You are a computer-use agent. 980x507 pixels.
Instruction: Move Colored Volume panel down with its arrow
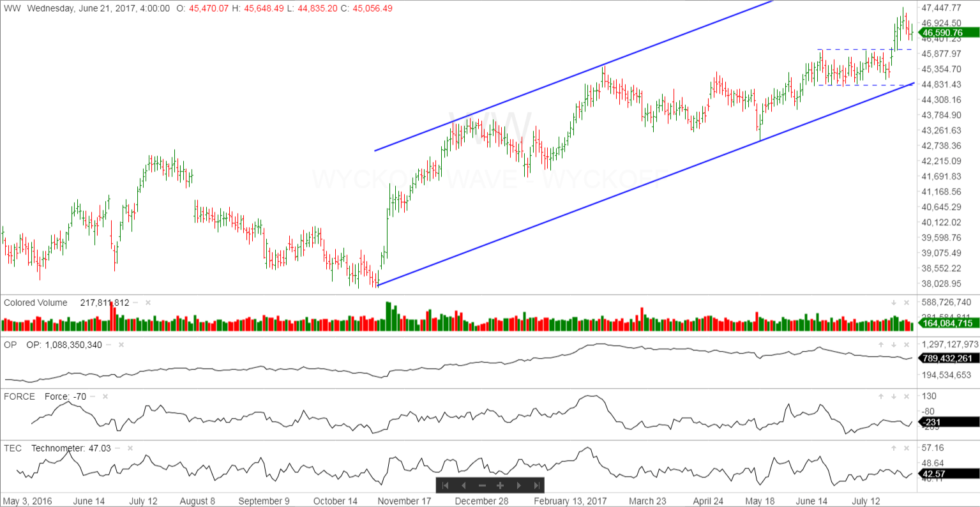pyautogui.click(x=894, y=303)
